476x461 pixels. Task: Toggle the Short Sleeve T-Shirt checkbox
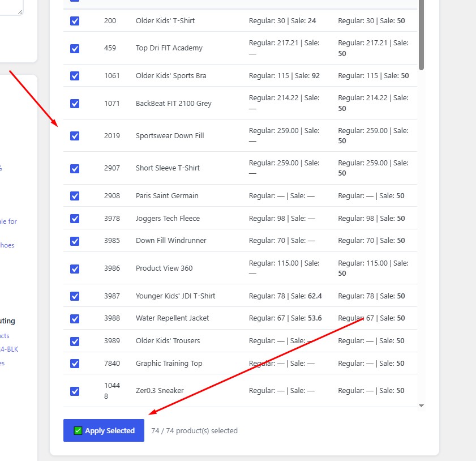[x=75, y=169]
